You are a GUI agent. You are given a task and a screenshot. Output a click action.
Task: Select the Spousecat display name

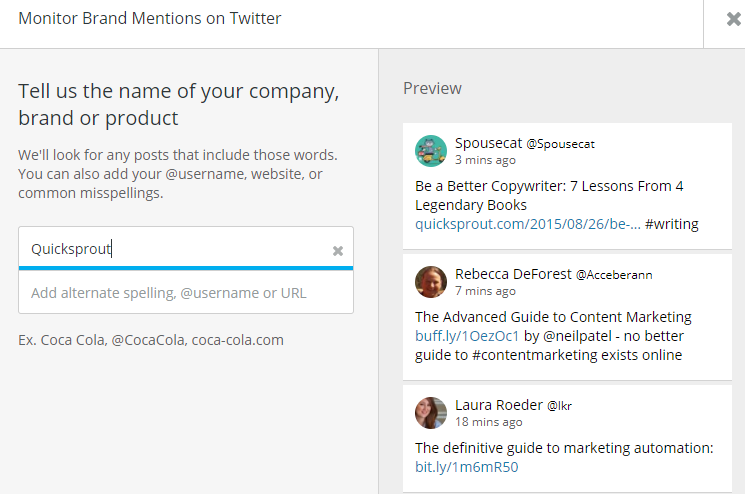coord(488,143)
